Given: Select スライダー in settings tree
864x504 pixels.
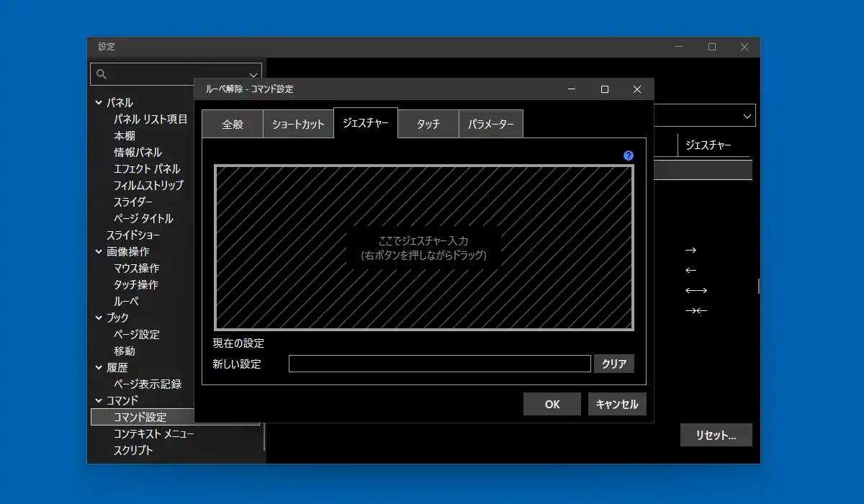Looking at the screenshot, I should tap(133, 202).
